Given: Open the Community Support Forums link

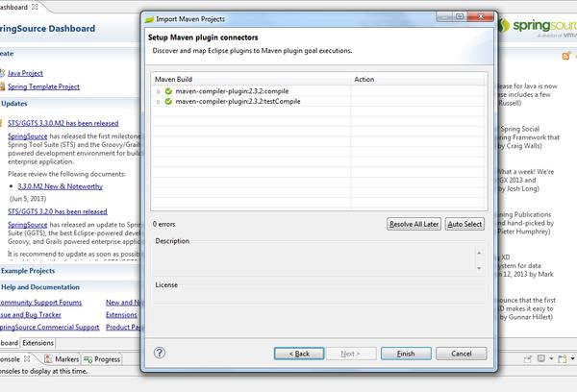Looking at the screenshot, I should [x=40, y=303].
